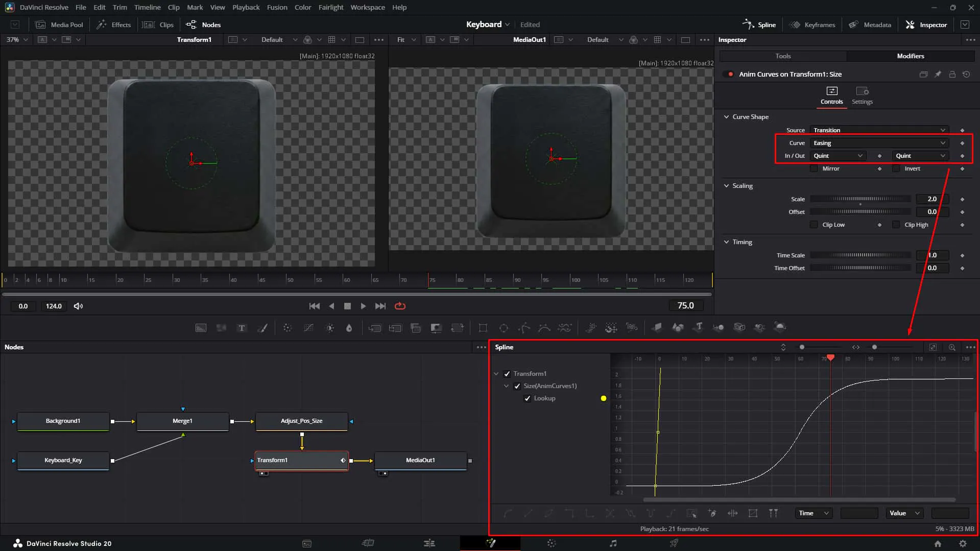
Task: Add a BSpline mask from the toolbar
Action: 544,328
